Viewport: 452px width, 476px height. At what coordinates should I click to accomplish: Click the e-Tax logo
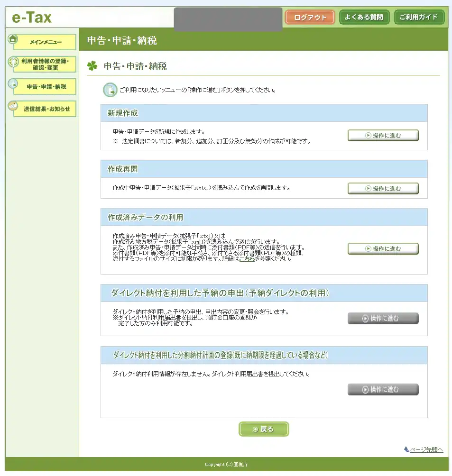32,18
